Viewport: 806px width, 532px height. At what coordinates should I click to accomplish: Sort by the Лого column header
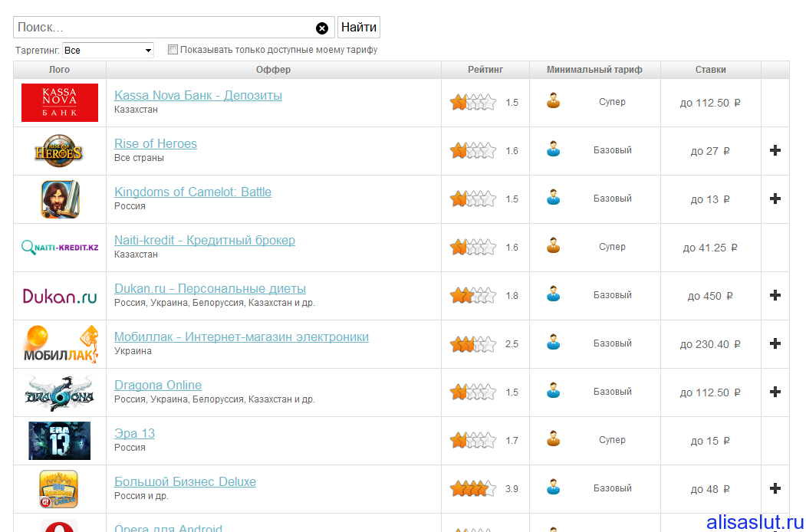[60, 70]
